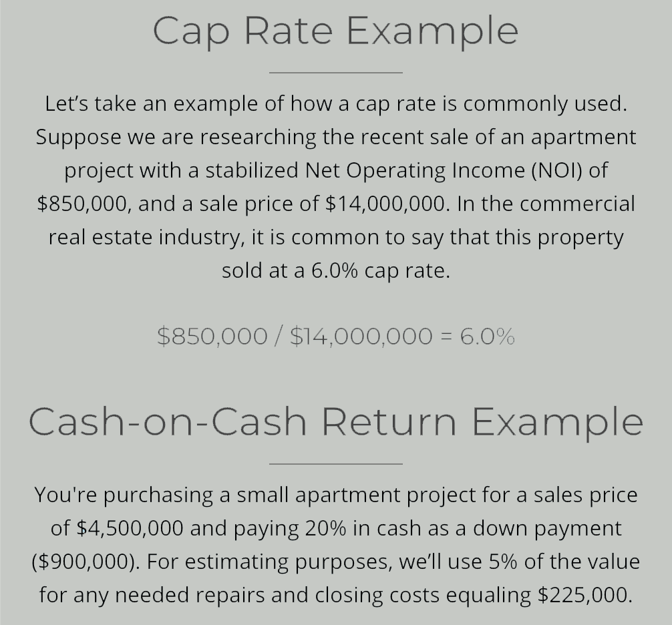Click the "$4,500,000" sales price figure
672x625 pixels.
pos(130,528)
